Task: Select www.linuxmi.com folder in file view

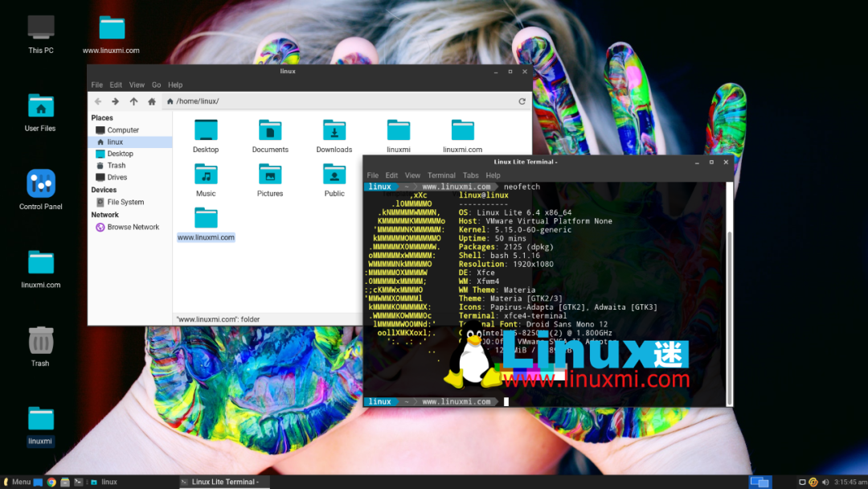Action: click(x=206, y=224)
